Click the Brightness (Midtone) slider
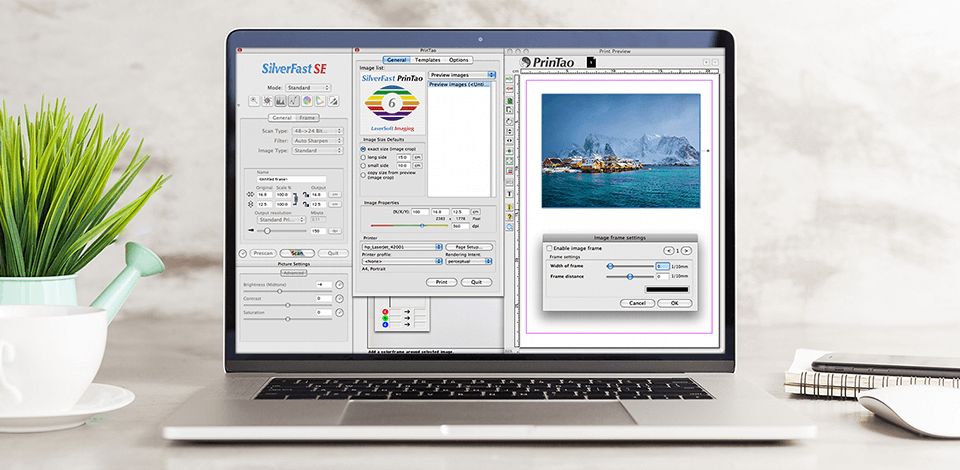960x470 pixels. pyautogui.click(x=288, y=291)
